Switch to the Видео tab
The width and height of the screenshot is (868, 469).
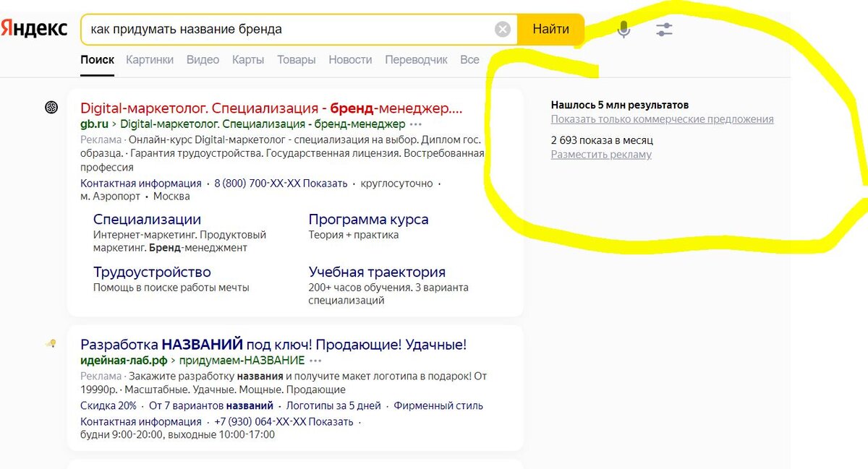[x=203, y=60]
